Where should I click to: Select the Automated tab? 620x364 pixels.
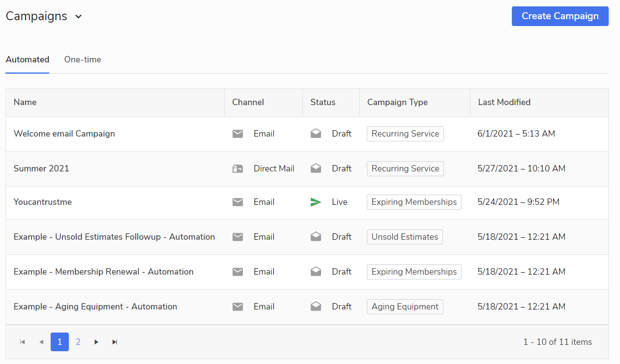click(x=27, y=59)
